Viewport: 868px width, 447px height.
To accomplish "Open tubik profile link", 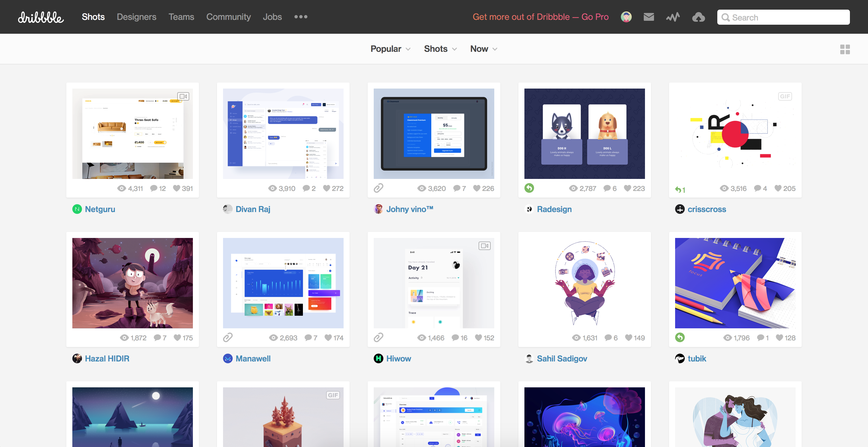I will point(697,358).
